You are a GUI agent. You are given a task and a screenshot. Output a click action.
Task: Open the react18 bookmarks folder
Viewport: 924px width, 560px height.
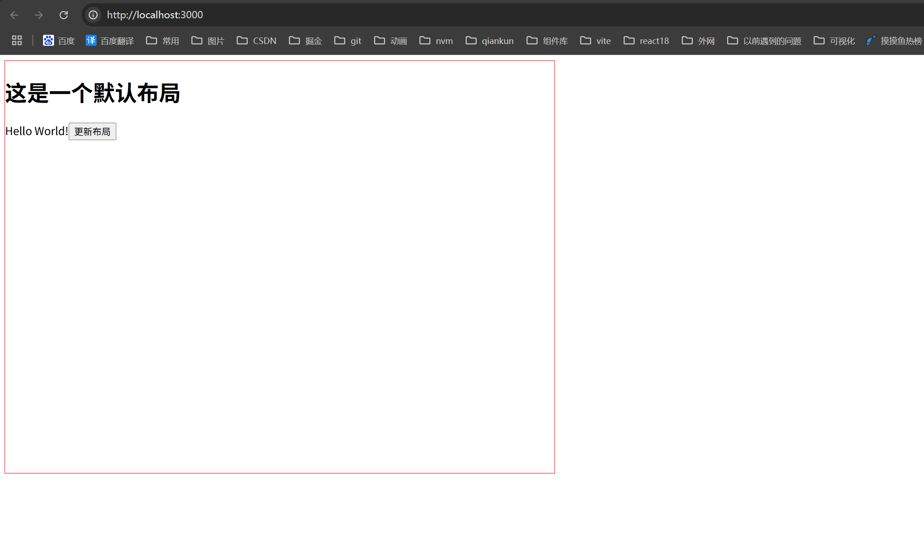(x=646, y=40)
